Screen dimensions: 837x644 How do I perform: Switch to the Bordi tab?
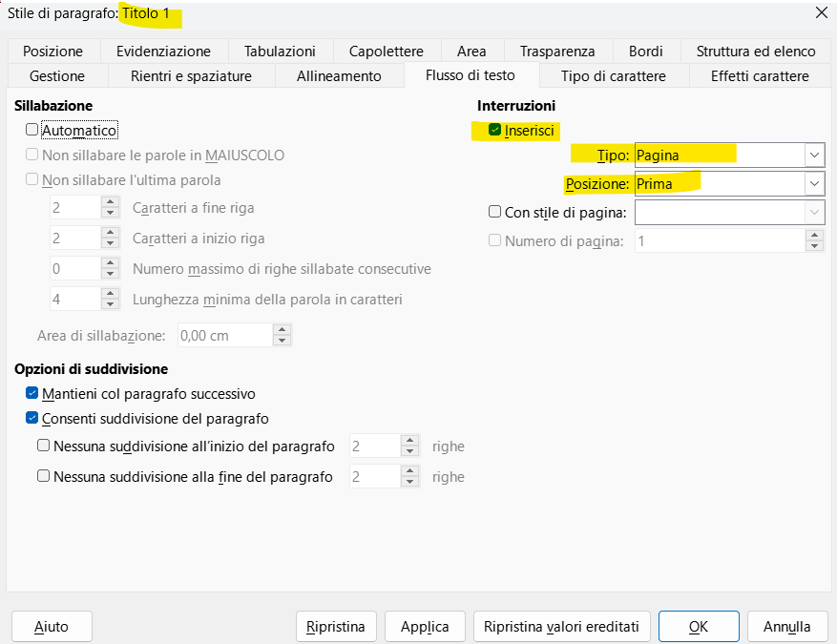point(646,51)
